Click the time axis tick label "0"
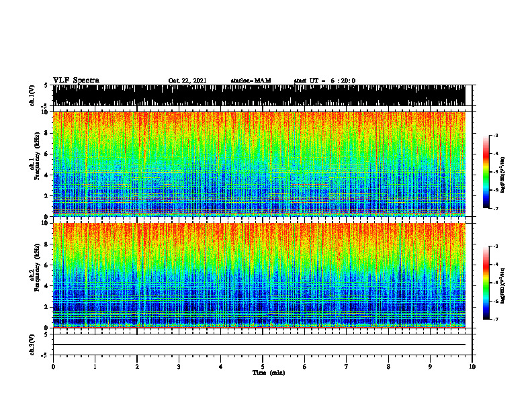 [x=53, y=367]
